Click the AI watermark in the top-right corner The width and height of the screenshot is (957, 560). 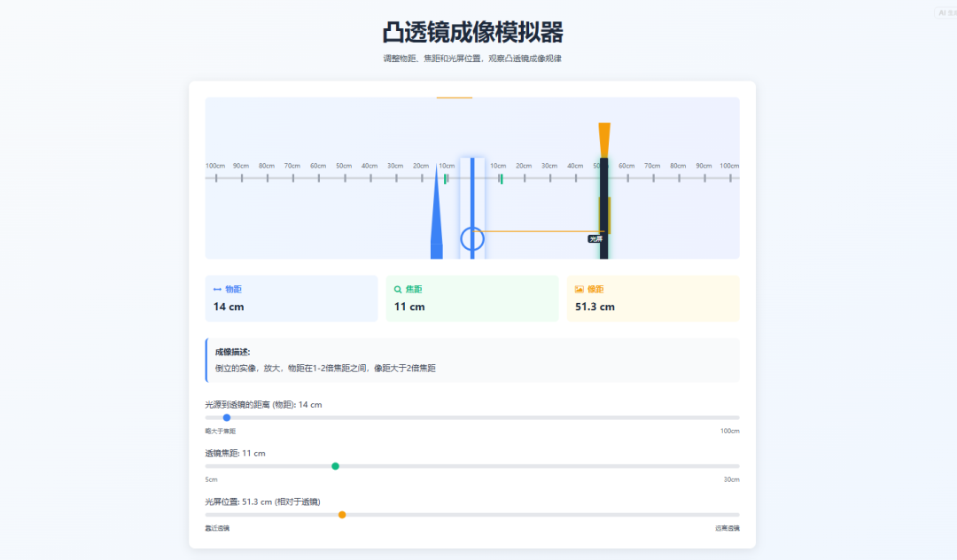pos(945,12)
